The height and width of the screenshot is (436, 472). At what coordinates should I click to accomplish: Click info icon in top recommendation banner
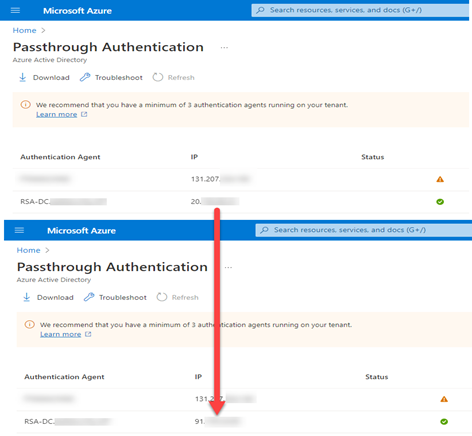coord(26,105)
